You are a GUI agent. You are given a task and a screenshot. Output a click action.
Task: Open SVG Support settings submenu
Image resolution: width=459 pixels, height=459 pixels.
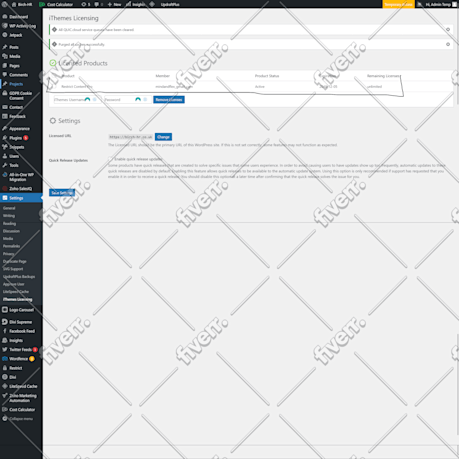click(x=13, y=269)
